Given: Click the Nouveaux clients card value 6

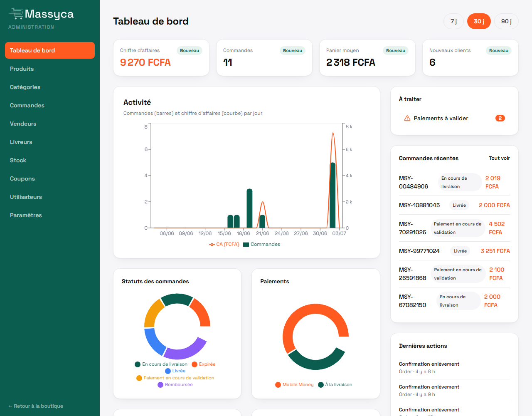Looking at the screenshot, I should (x=432, y=62).
